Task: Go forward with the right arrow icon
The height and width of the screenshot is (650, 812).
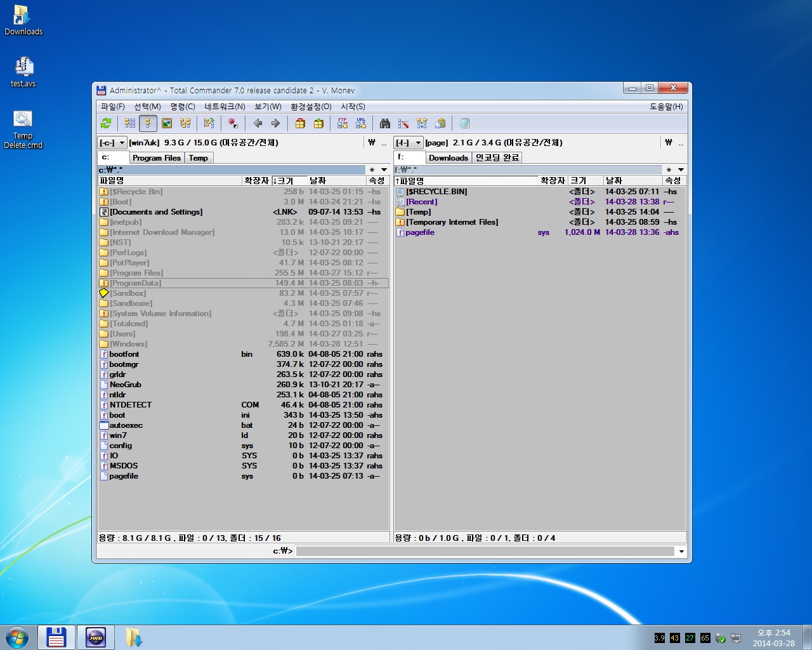Action: [x=275, y=123]
